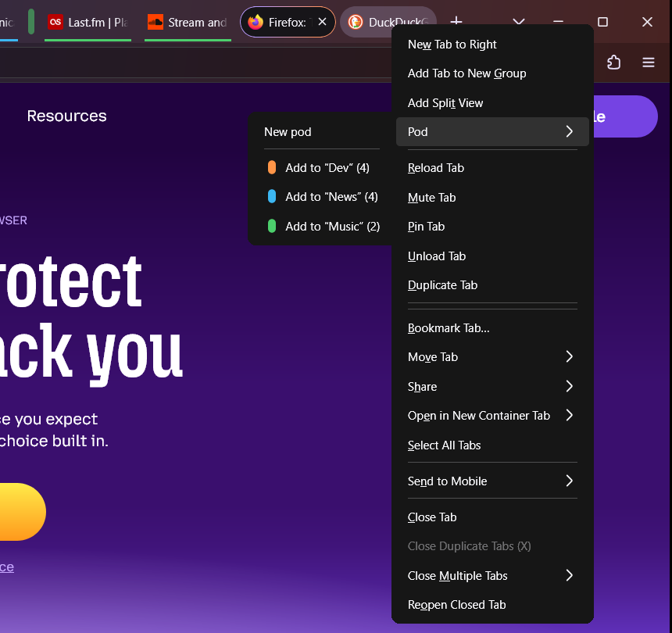Screen dimensions: 672x633
Task: Choose Pin Tab
Action: click(x=492, y=227)
